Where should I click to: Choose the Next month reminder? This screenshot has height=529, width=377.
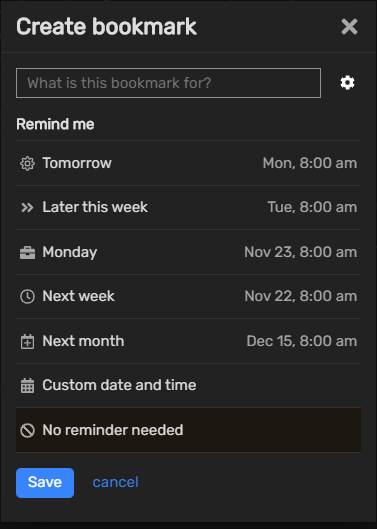pos(188,341)
